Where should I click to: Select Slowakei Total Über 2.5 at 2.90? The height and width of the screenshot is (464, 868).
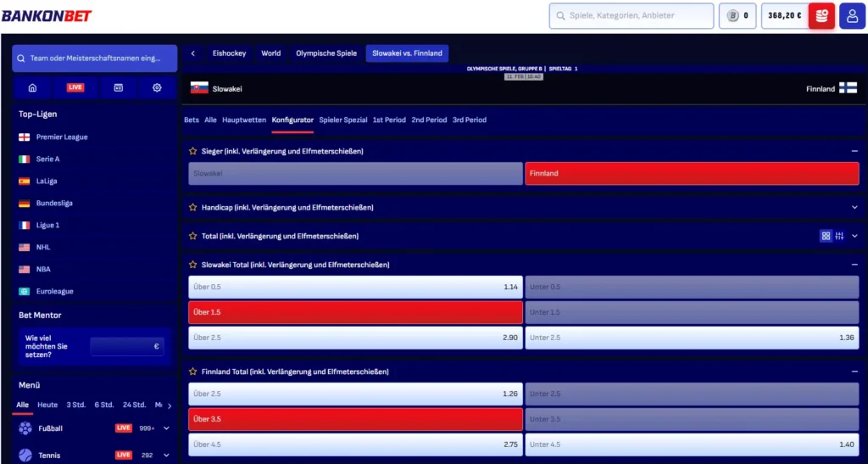coord(355,338)
